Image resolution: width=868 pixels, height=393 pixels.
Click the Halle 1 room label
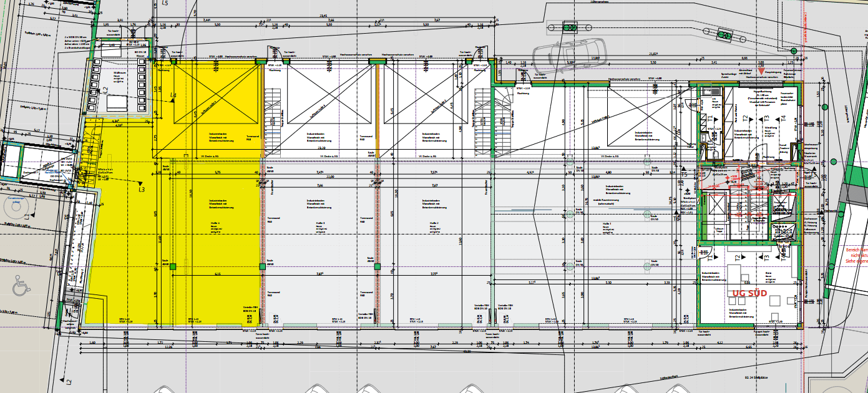point(606,224)
